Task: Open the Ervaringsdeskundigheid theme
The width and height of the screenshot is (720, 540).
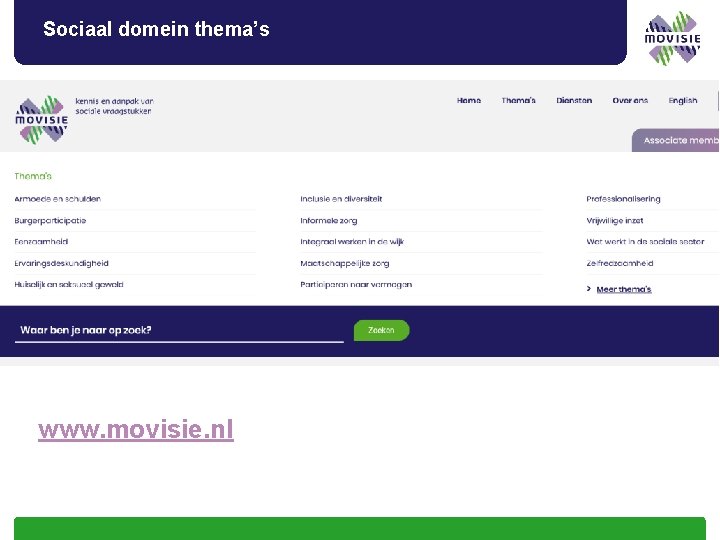Action: tap(62, 263)
